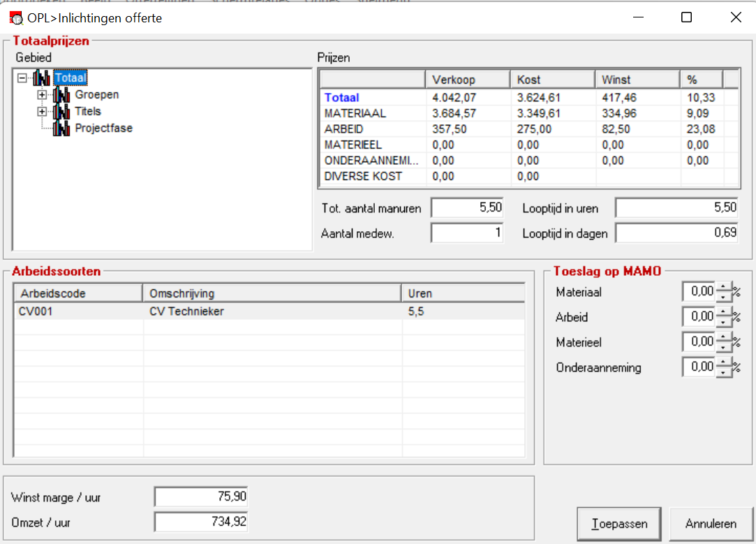Click the Tot. aantal manuren field
This screenshot has width=756, height=544.
click(467, 208)
